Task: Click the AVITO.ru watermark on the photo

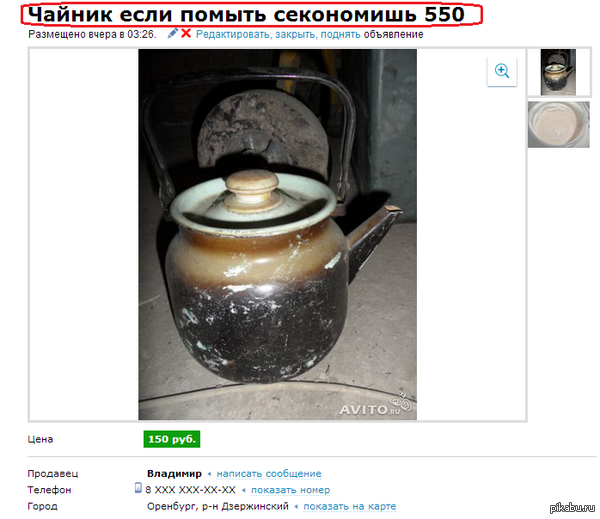Action: coord(375,406)
